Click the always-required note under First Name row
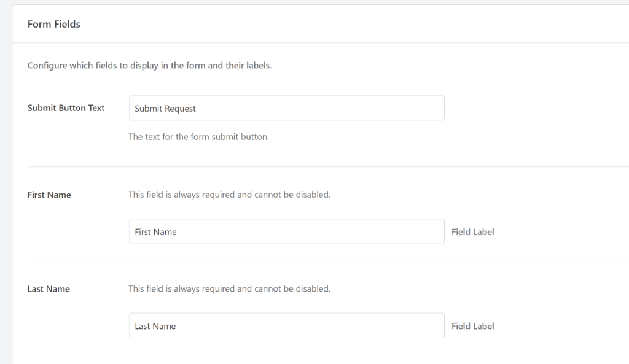The height and width of the screenshot is (364, 629). [x=229, y=195]
